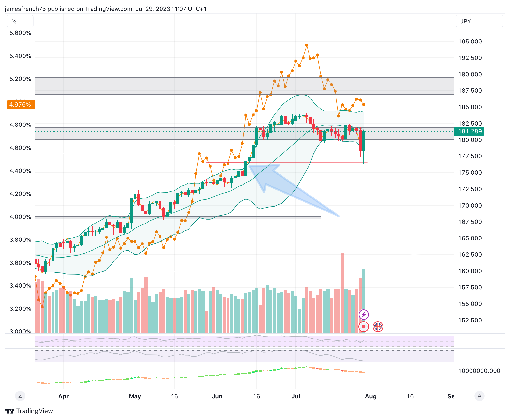The width and height of the screenshot is (510, 420).
Task: Click the Jun date label on time axis
Action: 217,396
